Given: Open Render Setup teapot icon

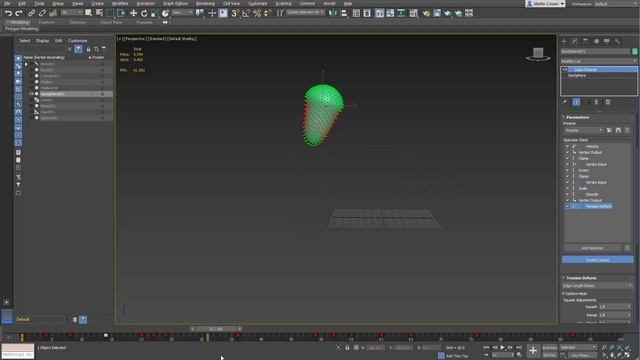Looking at the screenshot, I should [426, 13].
